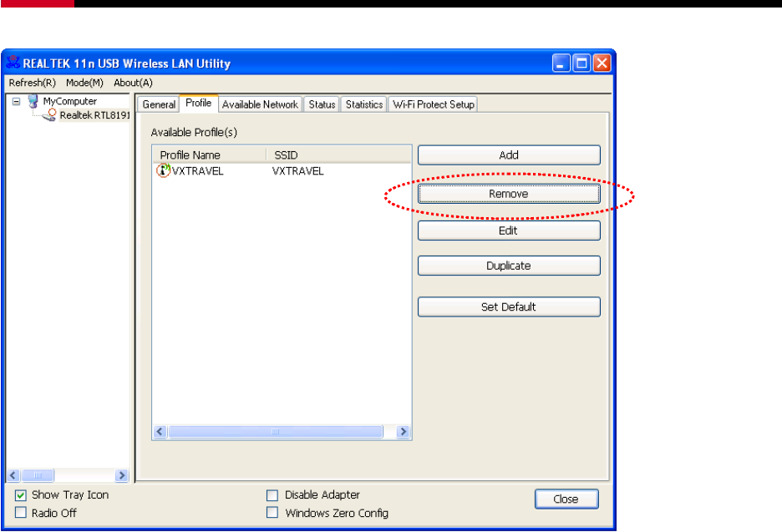Collapse the MyComputer tree node
Viewport: 782px width, 532px height.
point(14,101)
